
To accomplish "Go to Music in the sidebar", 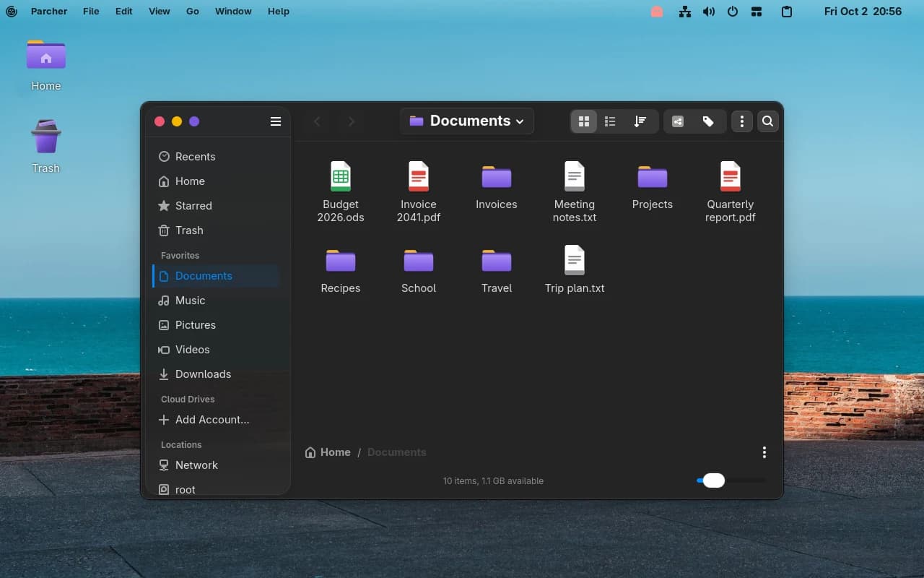I will [216, 301].
